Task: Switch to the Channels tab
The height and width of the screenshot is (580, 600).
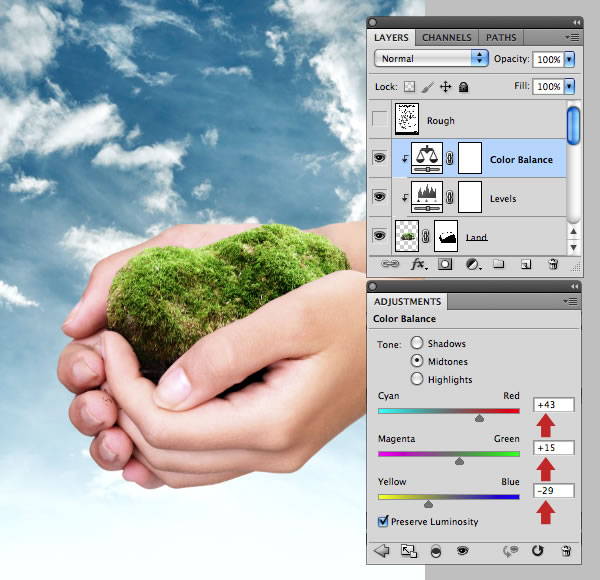Action: [447, 37]
